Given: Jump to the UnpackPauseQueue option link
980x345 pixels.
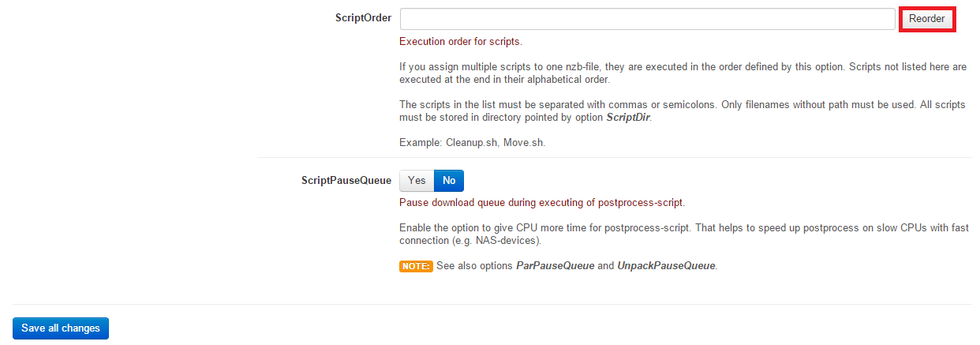Looking at the screenshot, I should (666, 266).
